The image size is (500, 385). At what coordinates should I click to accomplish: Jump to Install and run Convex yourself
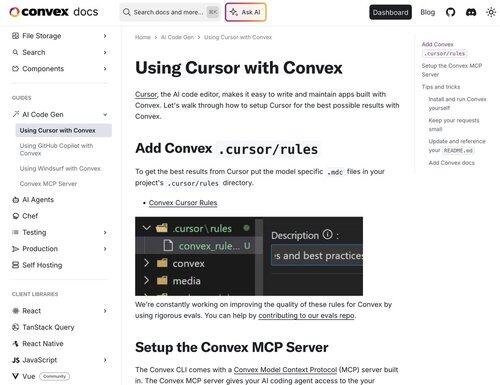click(x=457, y=104)
